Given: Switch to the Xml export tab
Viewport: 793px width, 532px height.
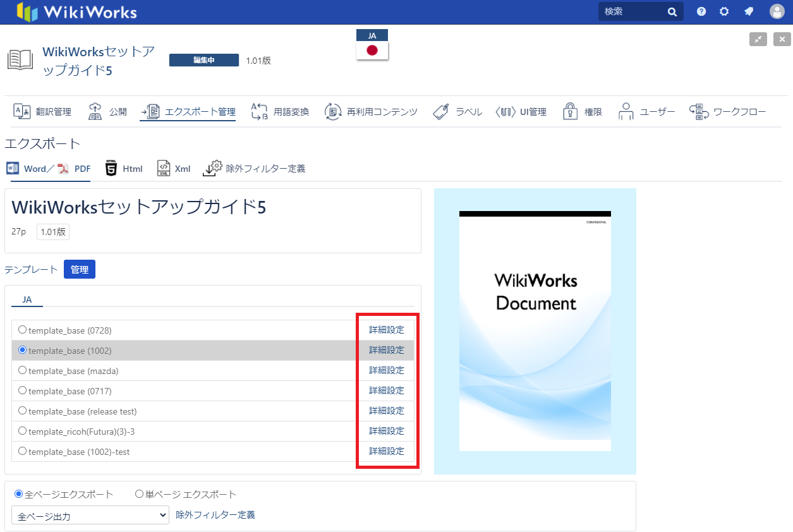Looking at the screenshot, I should [x=174, y=169].
